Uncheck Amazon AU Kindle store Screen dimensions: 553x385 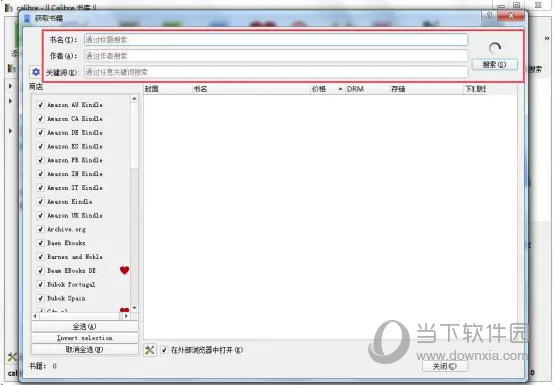click(x=41, y=105)
